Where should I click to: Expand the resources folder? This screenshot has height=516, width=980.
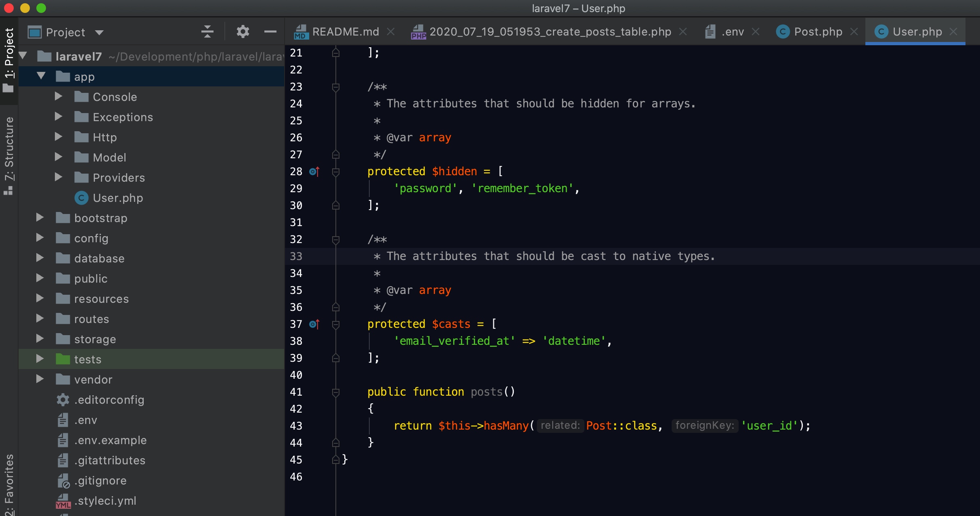point(40,298)
